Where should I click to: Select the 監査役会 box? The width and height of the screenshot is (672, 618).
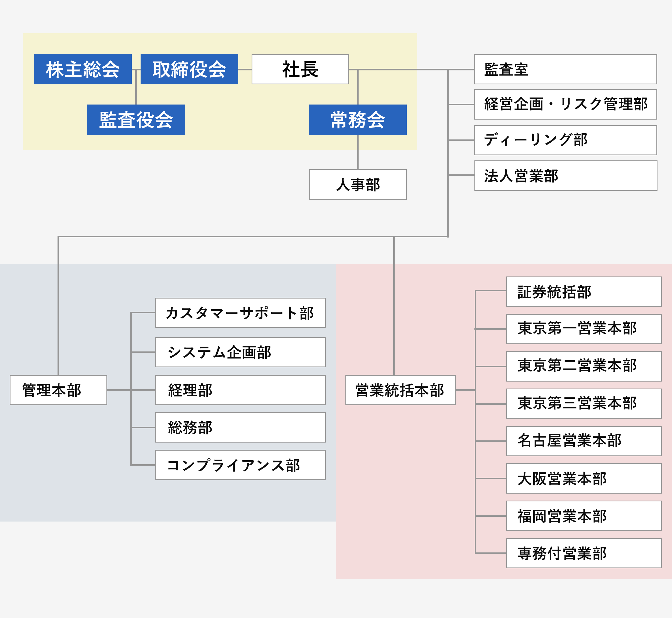136,120
